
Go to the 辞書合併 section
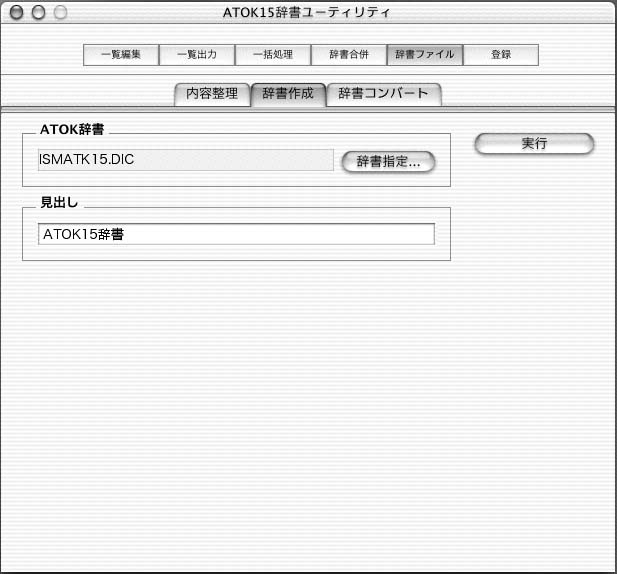click(x=349, y=55)
